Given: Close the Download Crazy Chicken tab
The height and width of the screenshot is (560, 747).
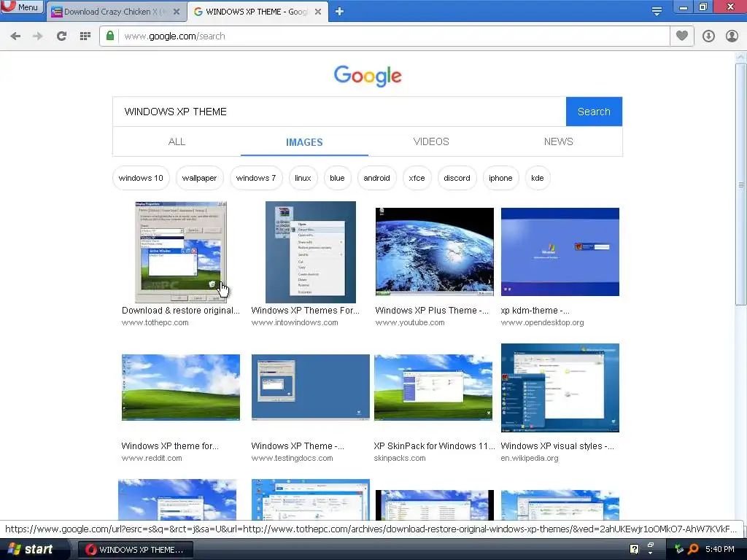Looking at the screenshot, I should [x=177, y=12].
